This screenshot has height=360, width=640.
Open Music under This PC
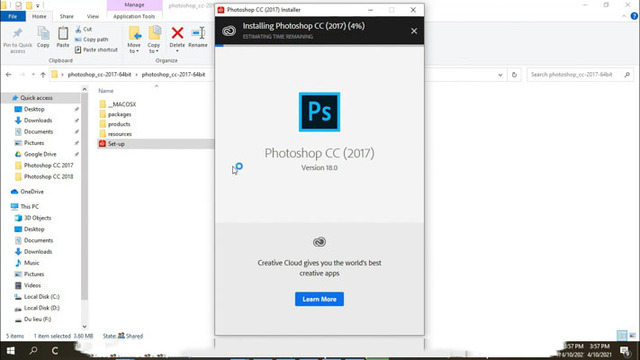31,263
